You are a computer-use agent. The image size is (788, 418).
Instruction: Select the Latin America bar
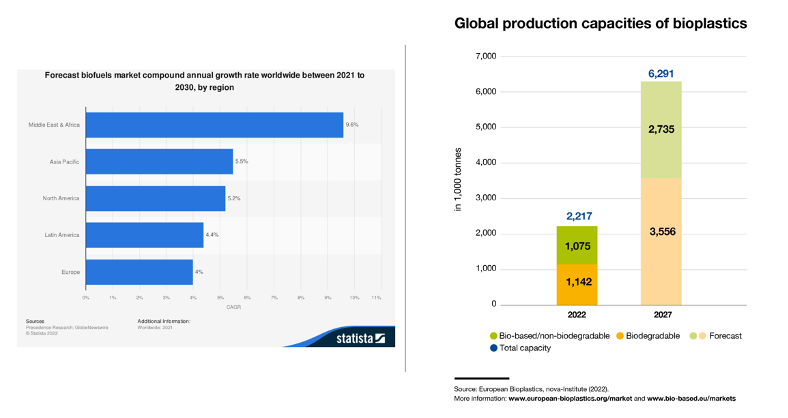(144, 235)
